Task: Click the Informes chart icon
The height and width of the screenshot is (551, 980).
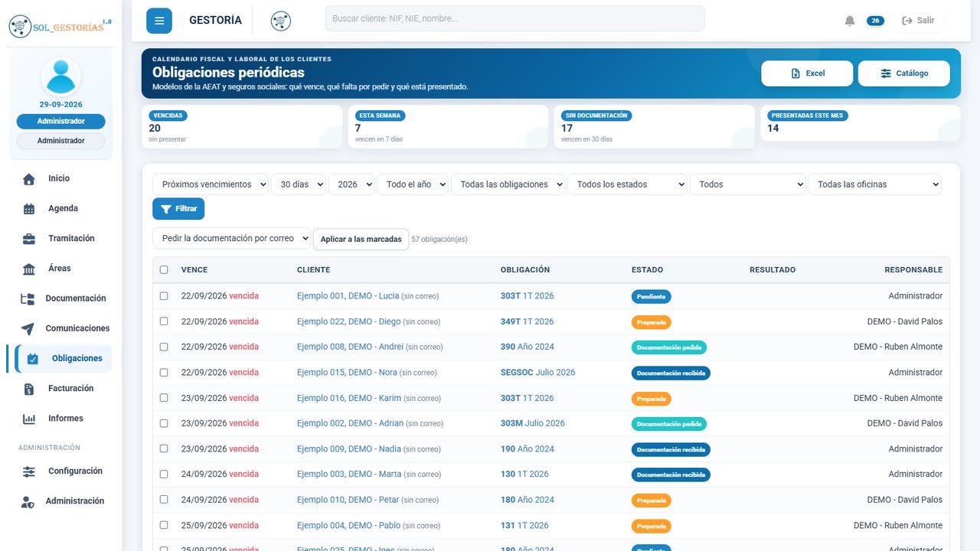Action: coord(29,419)
